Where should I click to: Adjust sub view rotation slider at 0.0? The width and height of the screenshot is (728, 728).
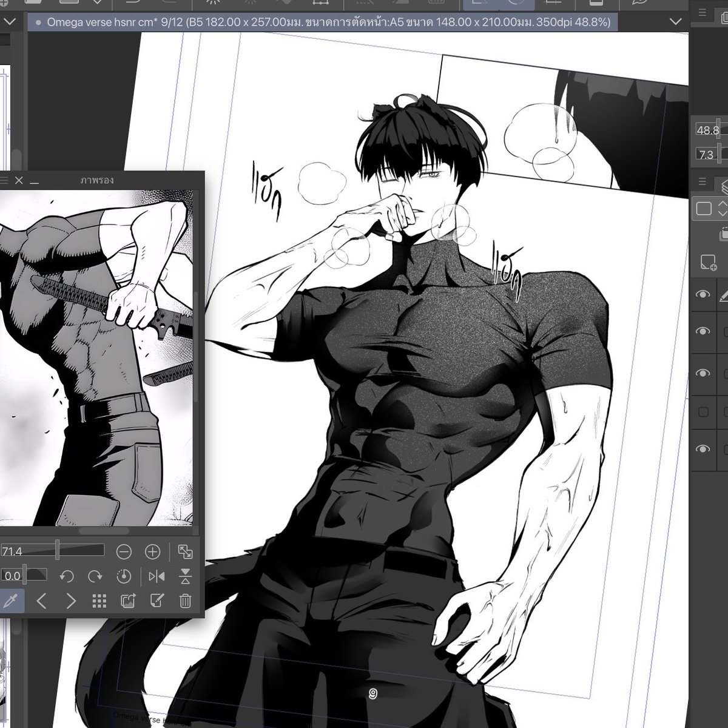[x=24, y=575]
